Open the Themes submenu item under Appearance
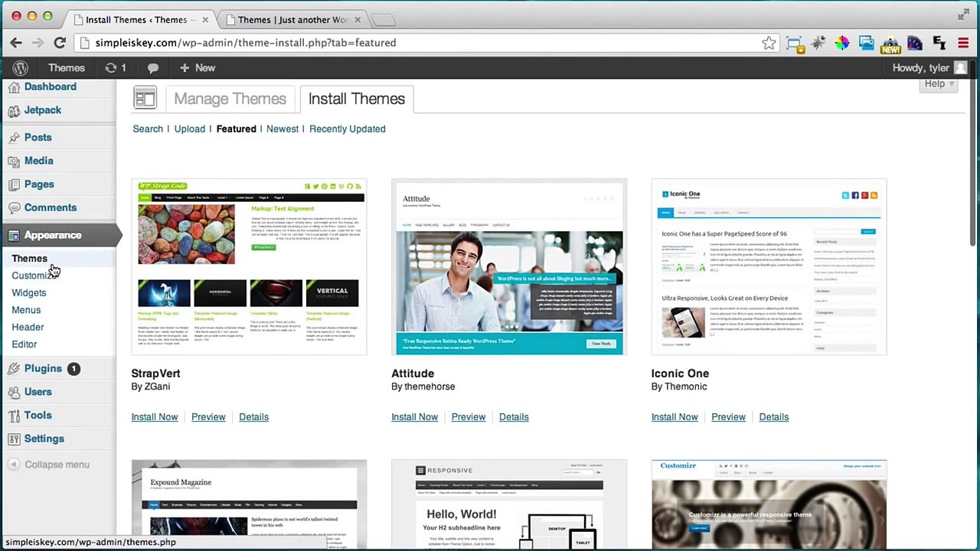 (29, 259)
